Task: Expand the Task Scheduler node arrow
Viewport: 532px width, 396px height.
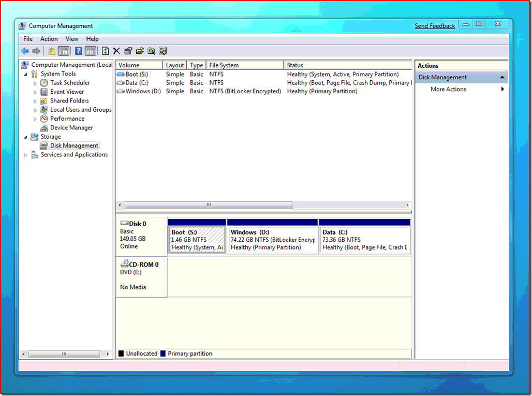Action: 35,83
